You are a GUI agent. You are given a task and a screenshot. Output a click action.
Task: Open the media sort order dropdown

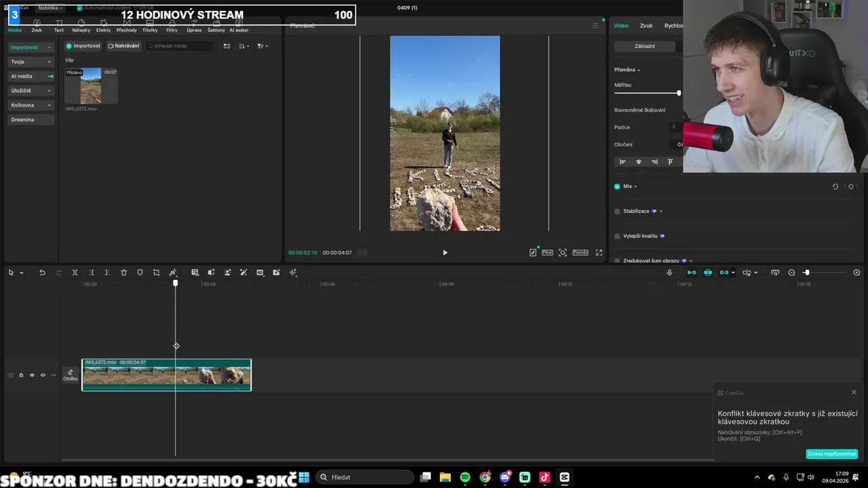pyautogui.click(x=244, y=46)
